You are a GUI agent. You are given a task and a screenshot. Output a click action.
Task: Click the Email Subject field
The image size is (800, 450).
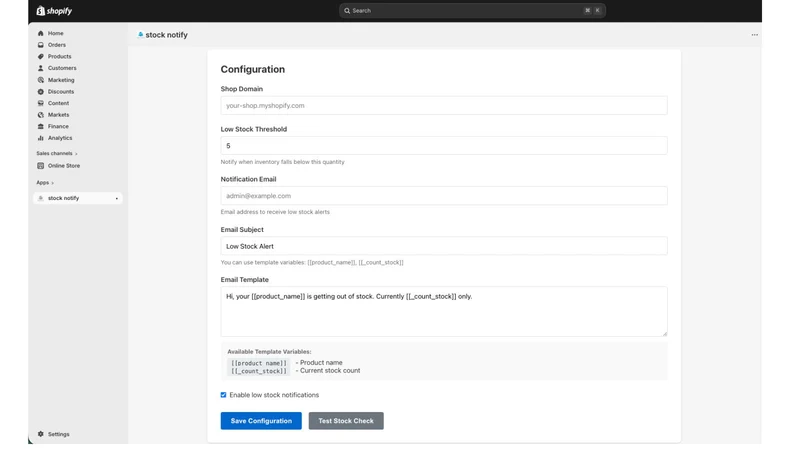pos(444,246)
